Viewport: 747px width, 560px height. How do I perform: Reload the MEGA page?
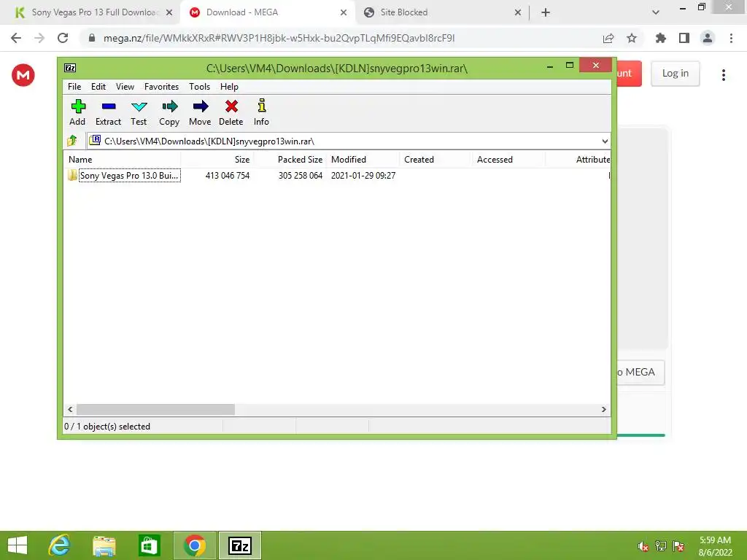click(x=63, y=38)
